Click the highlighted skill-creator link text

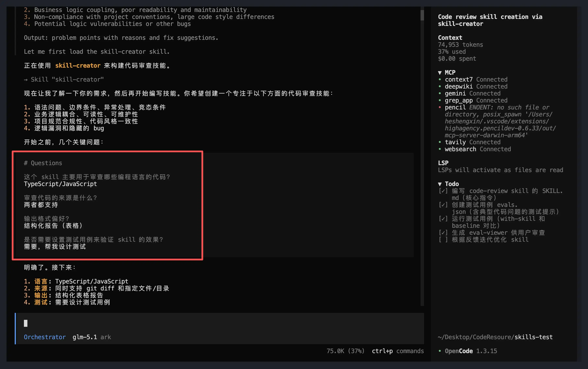pos(78,66)
